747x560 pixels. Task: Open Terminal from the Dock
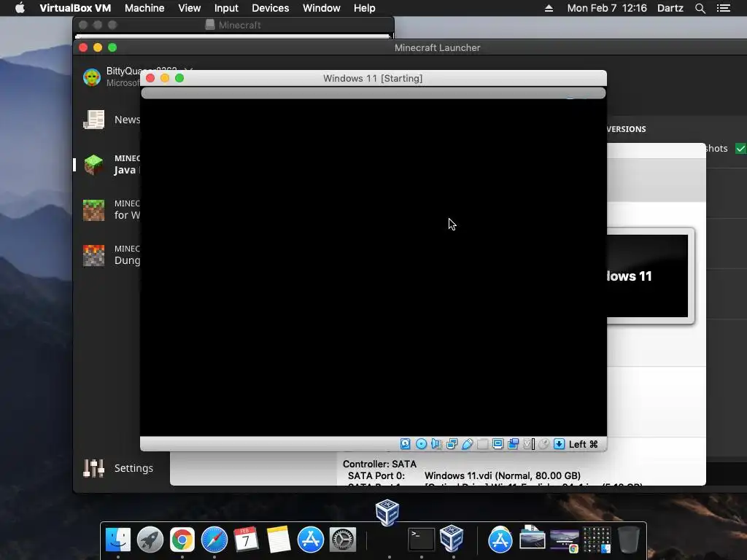[422, 540]
